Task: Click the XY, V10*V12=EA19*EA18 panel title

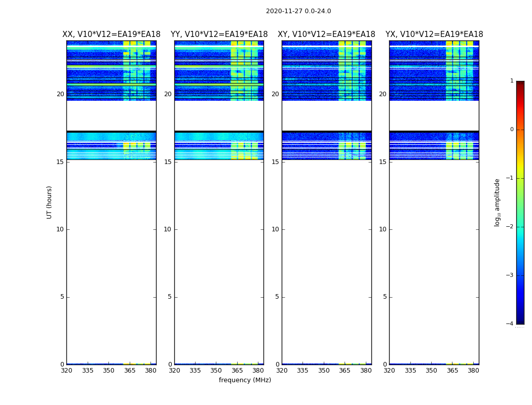Action: coord(326,34)
